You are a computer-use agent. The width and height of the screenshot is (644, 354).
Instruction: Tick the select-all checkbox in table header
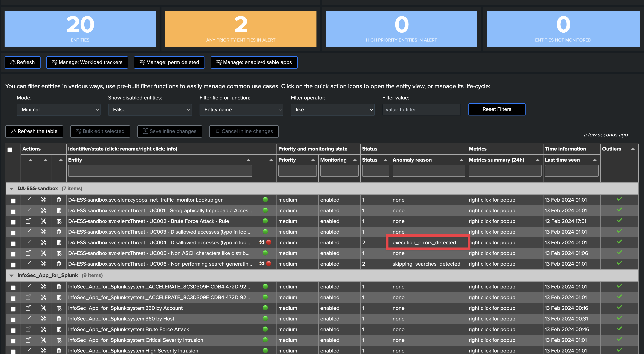click(x=10, y=150)
